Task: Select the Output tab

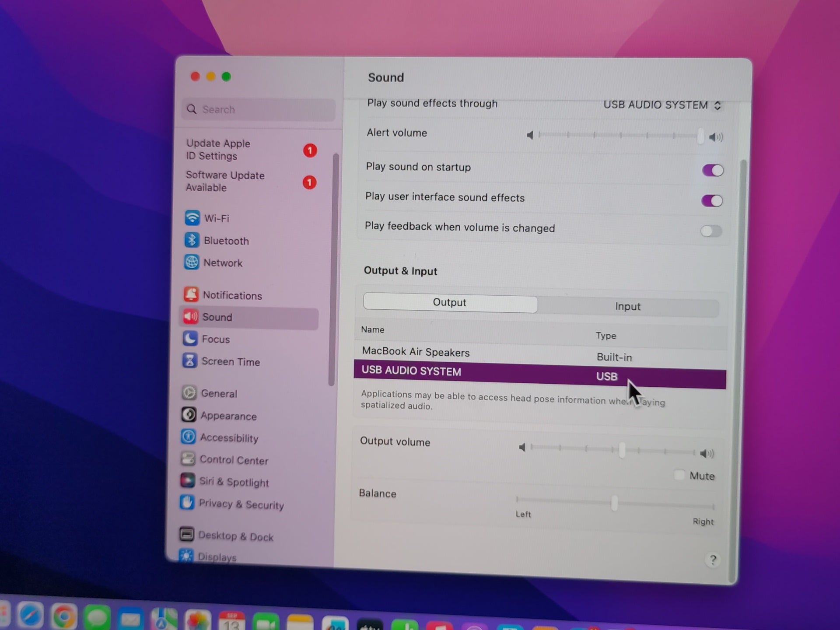Action: (450, 303)
